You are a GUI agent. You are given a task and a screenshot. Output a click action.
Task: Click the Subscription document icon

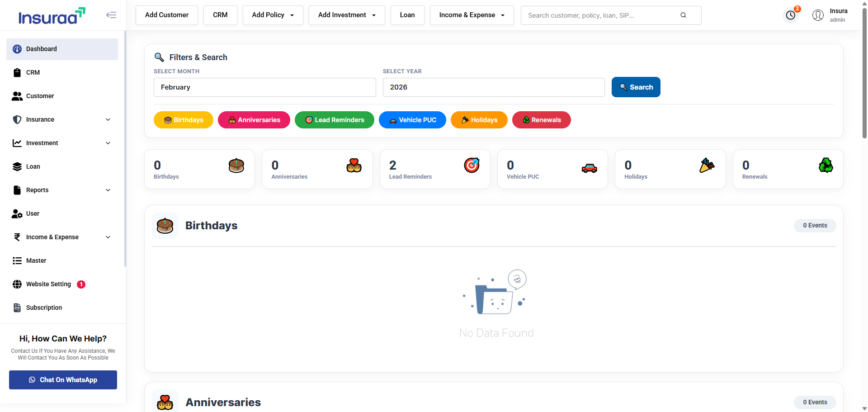(x=17, y=308)
